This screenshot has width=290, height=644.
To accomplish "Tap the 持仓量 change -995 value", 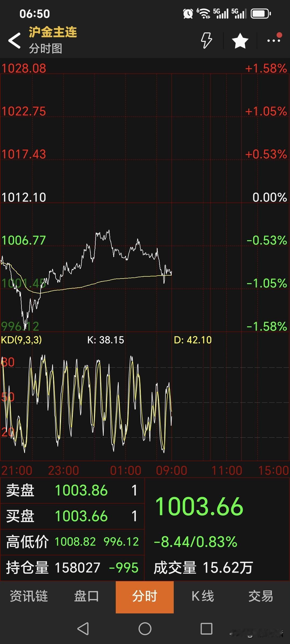I will pos(124,568).
